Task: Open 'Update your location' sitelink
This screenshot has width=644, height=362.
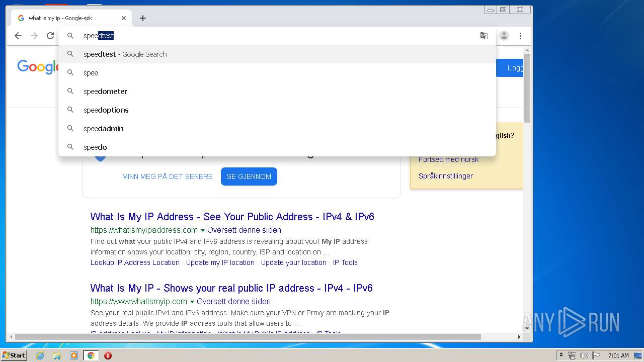Action: [294, 262]
